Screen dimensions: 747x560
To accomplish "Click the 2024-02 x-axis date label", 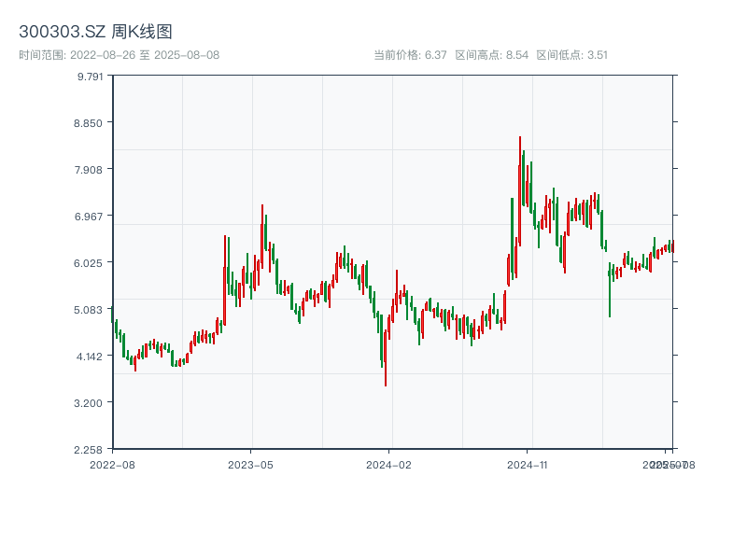I will tap(388, 464).
